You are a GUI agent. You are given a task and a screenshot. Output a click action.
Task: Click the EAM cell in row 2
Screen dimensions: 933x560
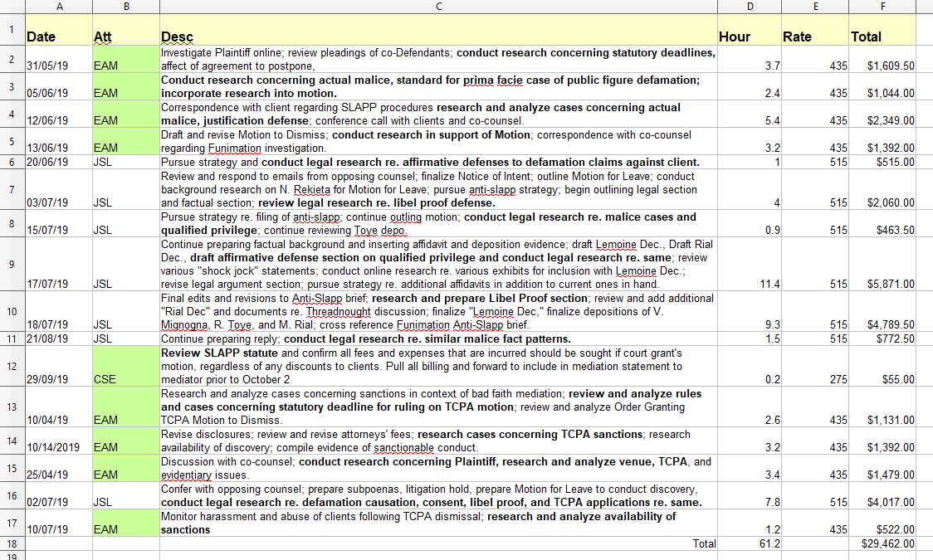coord(126,60)
